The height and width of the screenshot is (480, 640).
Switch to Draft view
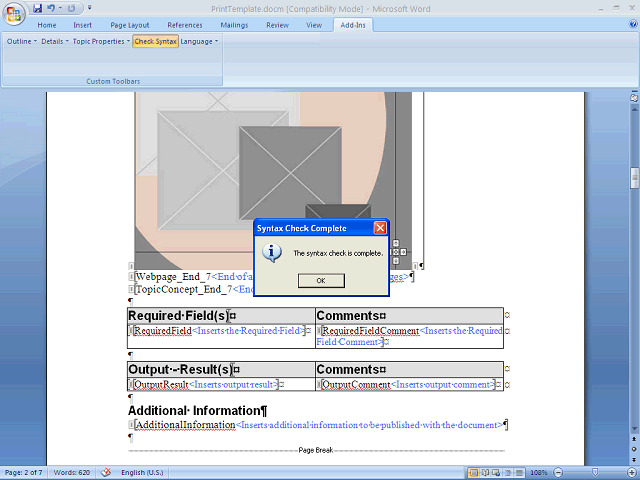point(519,473)
